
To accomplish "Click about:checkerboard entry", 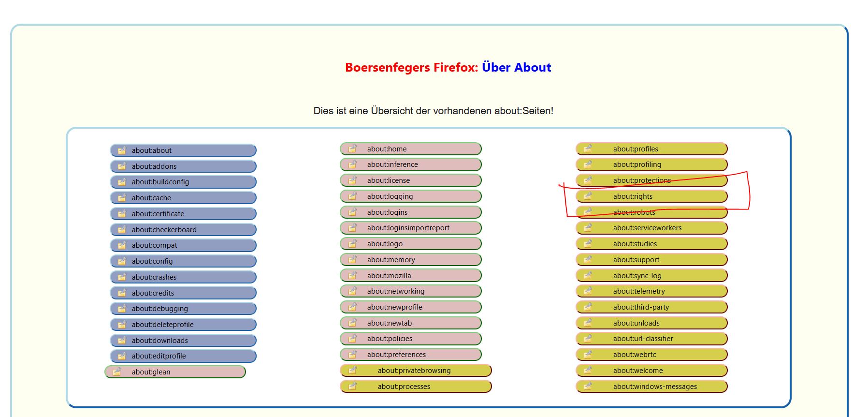I will point(183,230).
